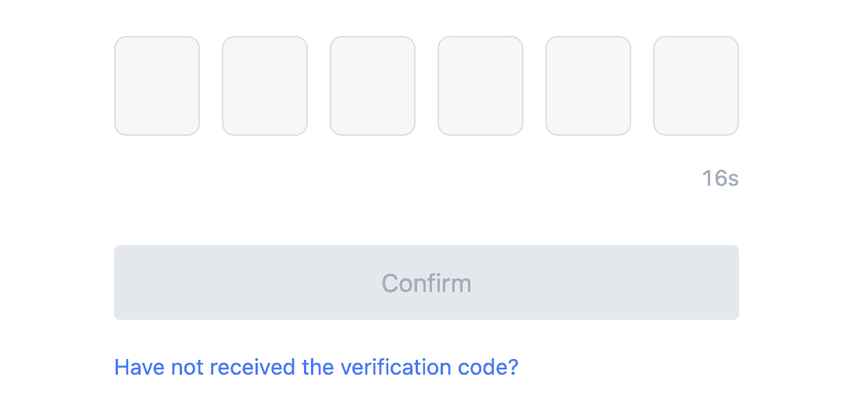
Task: Click the code box just right of center
Action: 480,86
